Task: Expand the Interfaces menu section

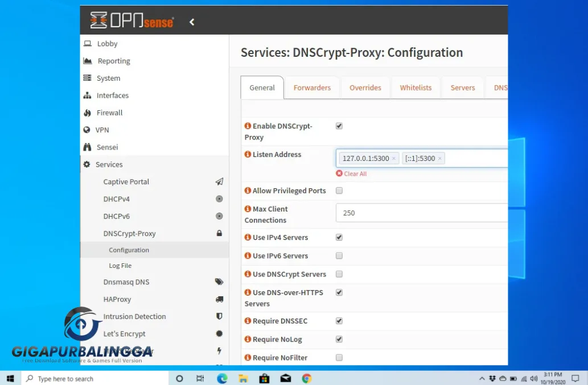Action: [154, 95]
